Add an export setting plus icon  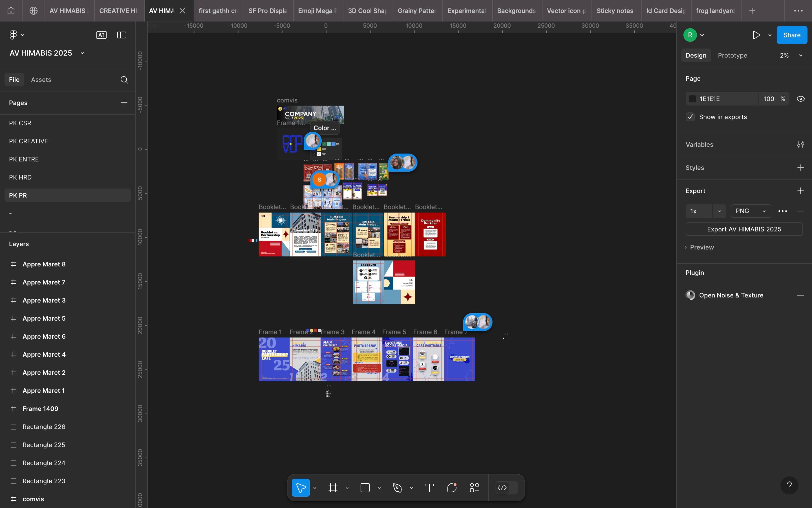coord(801,191)
